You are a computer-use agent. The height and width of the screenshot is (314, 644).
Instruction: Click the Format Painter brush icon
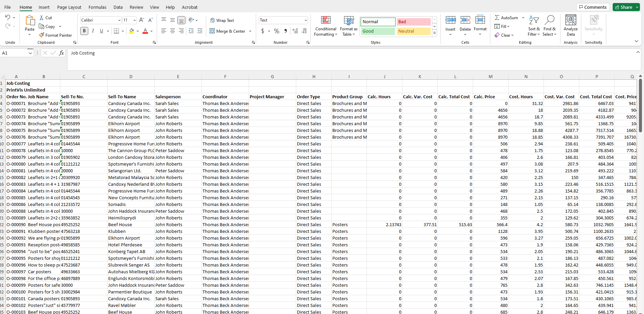(41, 35)
